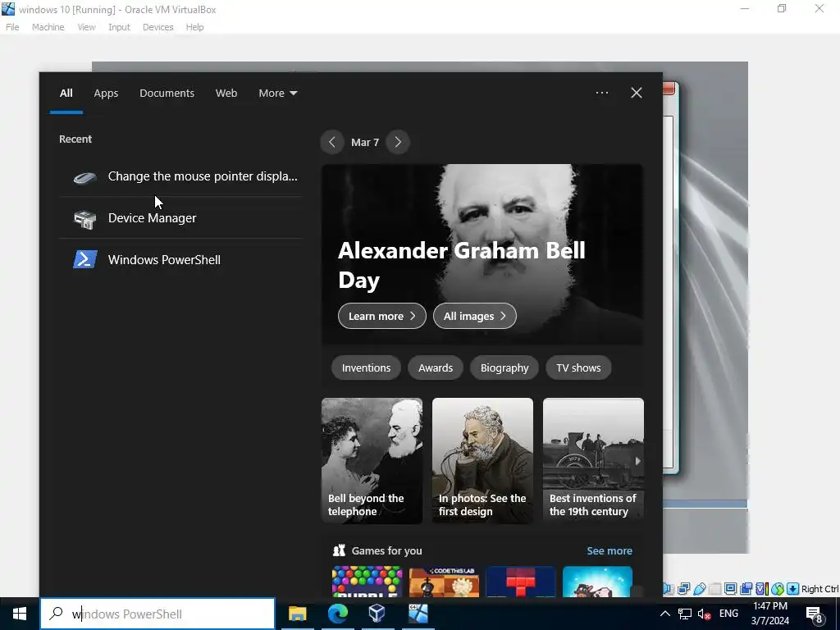The width and height of the screenshot is (840, 630).
Task: Open the cow farm game thumbnail
Action: 597,582
